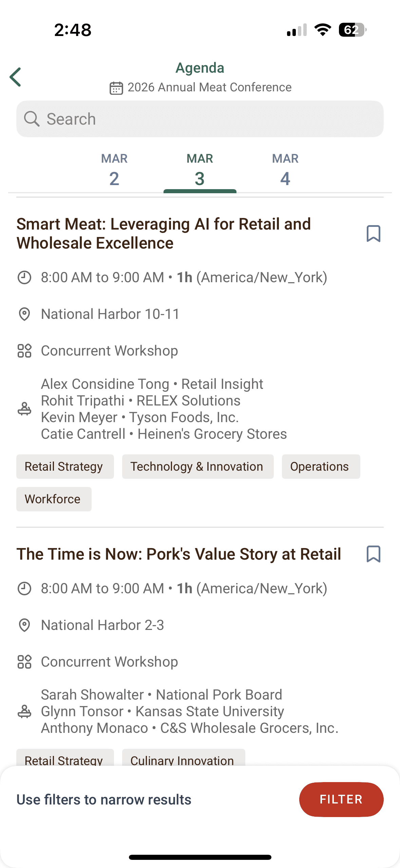This screenshot has width=400, height=868.
Task: Bookmark the Pork's Value Story session
Action: point(373,554)
